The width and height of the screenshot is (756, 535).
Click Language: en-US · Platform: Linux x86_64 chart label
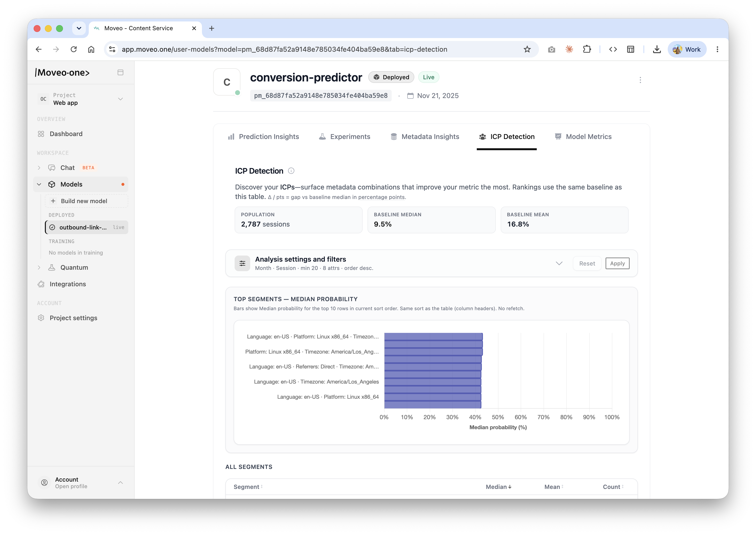328,397
